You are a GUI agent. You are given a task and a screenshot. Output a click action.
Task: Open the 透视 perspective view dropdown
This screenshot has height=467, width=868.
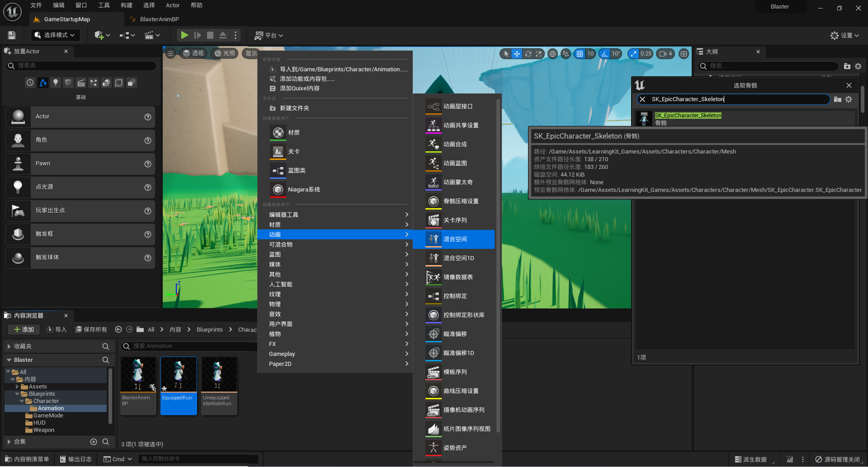tap(193, 53)
